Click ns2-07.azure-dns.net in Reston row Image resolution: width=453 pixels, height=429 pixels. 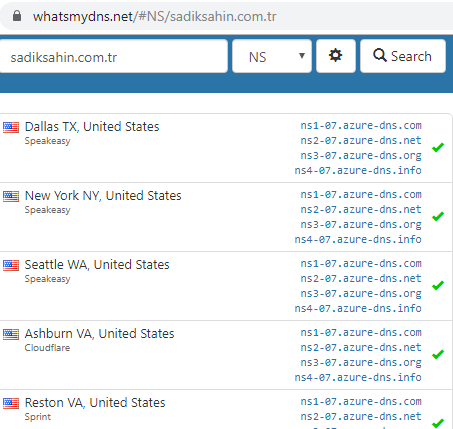point(361,417)
